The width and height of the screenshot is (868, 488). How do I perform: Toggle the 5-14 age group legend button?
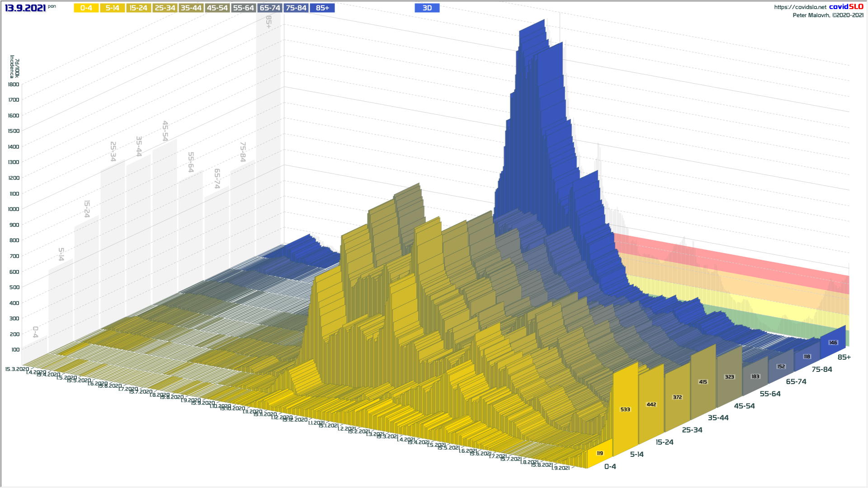coord(112,8)
